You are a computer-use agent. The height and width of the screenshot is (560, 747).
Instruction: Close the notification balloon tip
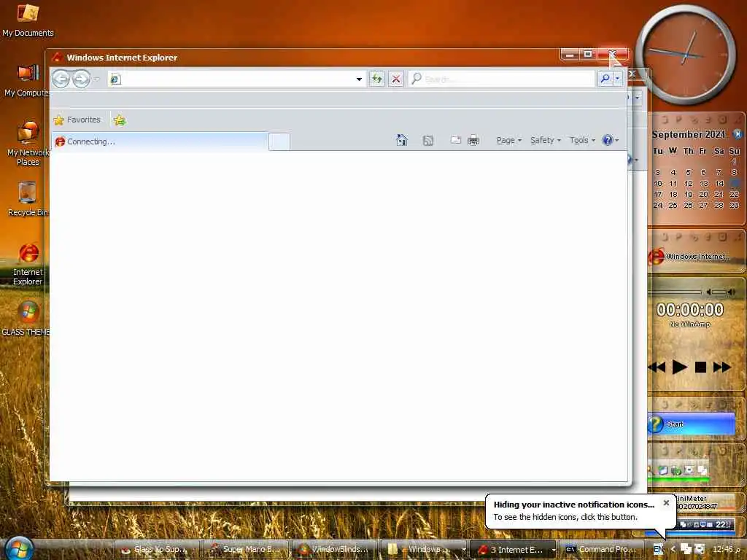666,503
